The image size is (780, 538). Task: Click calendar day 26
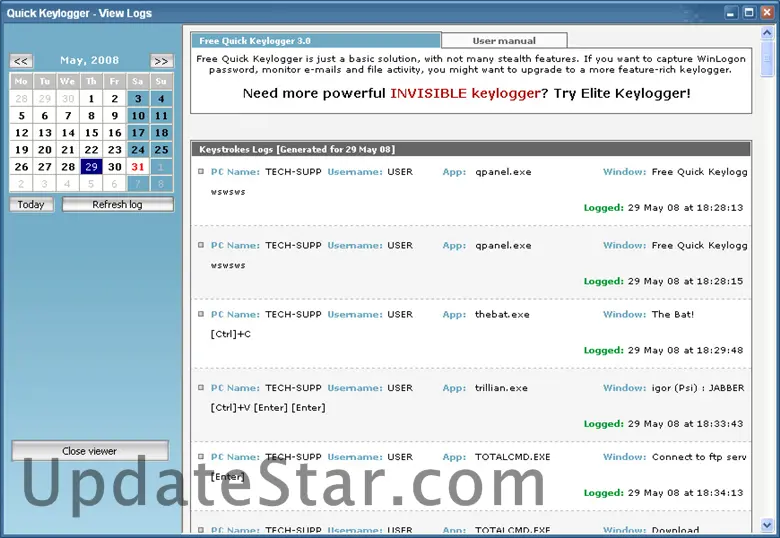21,167
